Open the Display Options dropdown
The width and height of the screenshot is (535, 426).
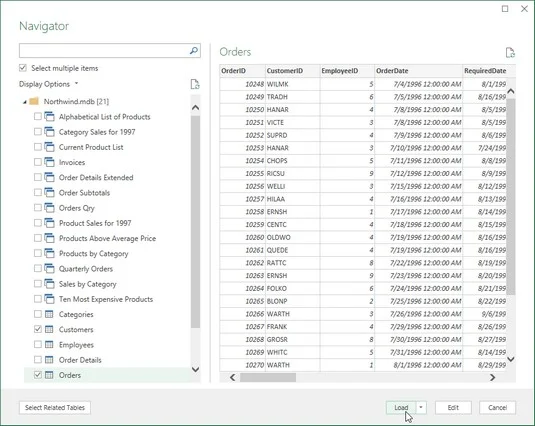48,84
